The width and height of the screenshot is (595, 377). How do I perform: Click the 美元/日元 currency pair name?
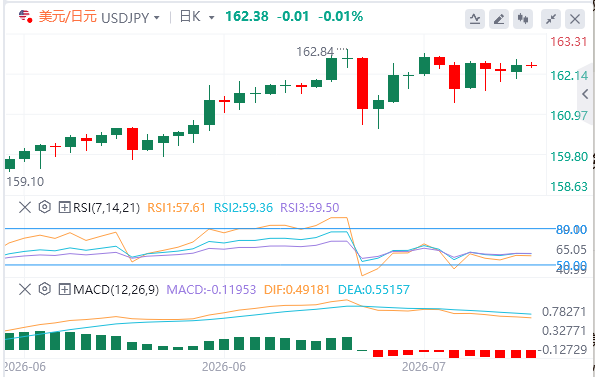[68, 17]
